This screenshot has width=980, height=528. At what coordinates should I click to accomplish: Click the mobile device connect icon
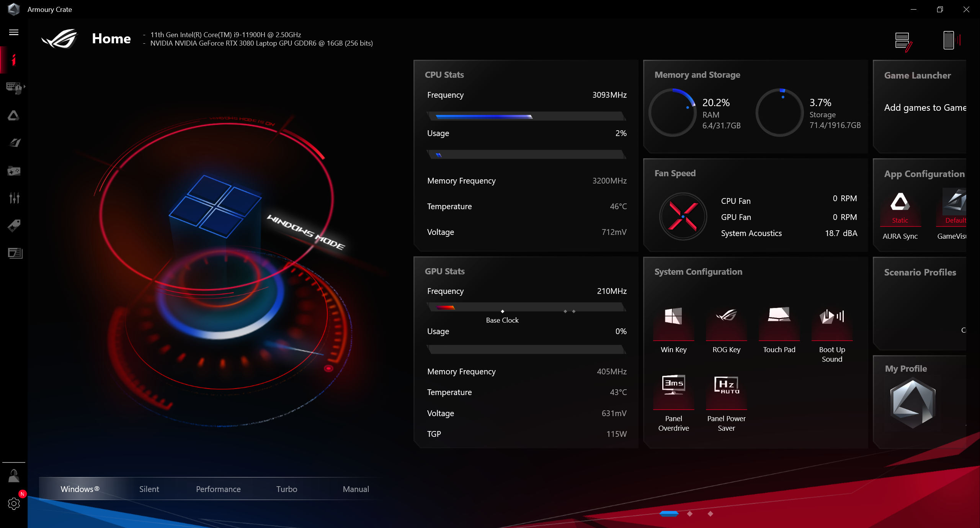pos(952,40)
